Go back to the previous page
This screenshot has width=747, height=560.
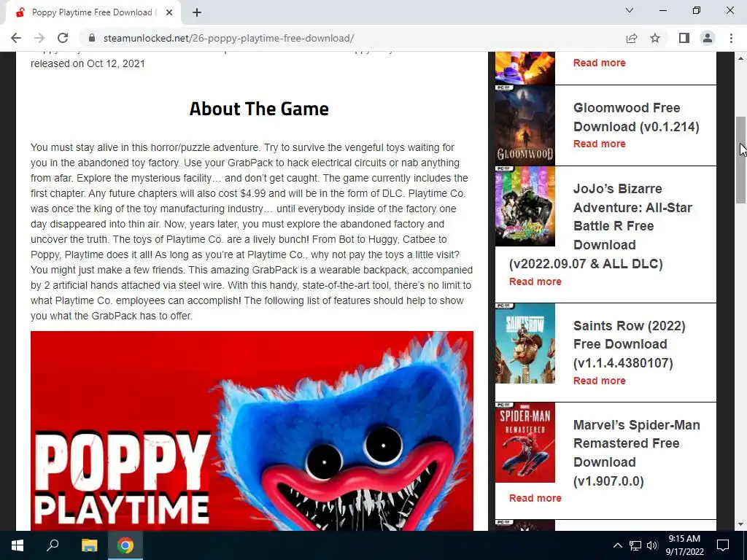(x=16, y=38)
